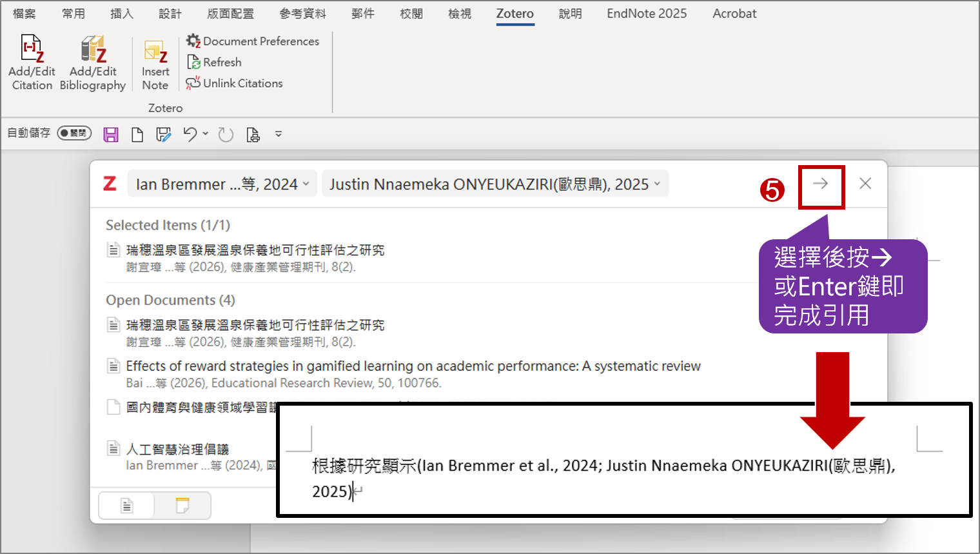Switch to yellow note mode toggle

[182, 506]
